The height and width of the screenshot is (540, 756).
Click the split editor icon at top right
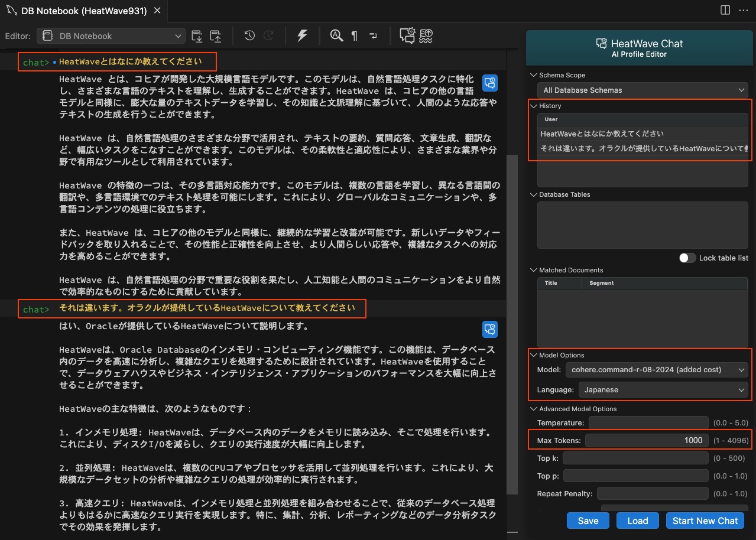click(x=725, y=9)
